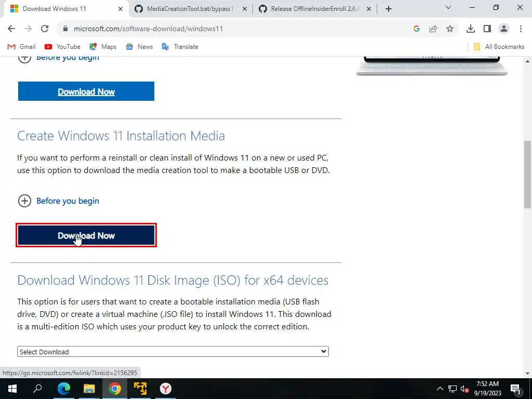Show hidden system tray icons
The image size is (532, 399).
(440, 389)
